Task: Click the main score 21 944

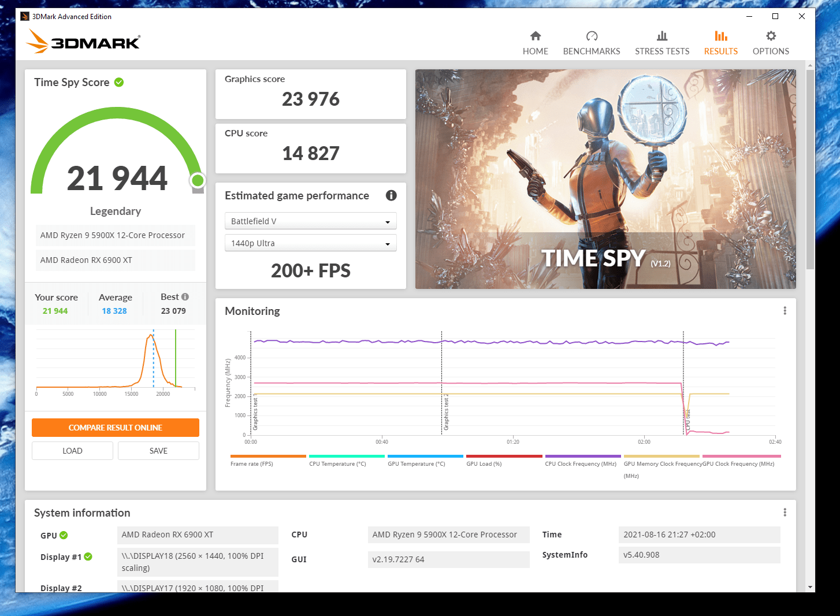Action: pyautogui.click(x=117, y=178)
